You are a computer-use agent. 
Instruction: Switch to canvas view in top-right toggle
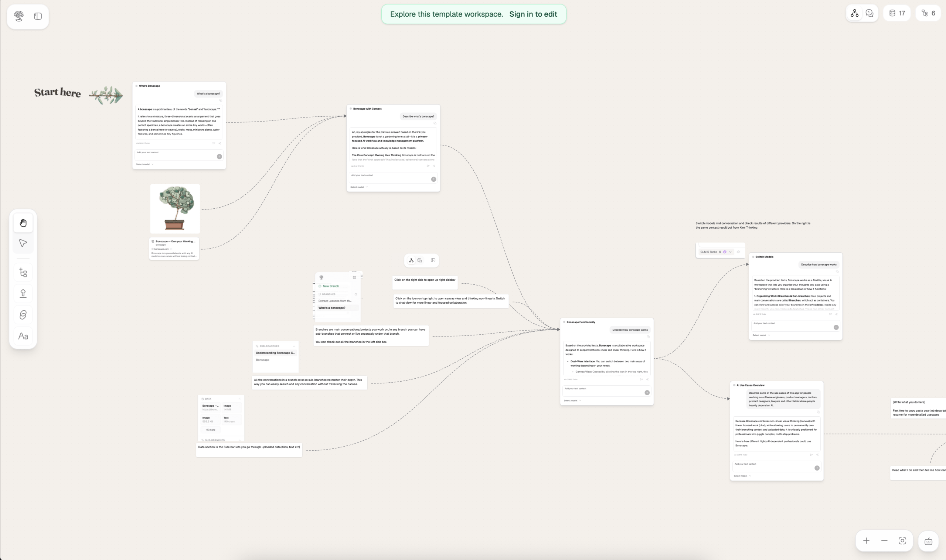855,13
